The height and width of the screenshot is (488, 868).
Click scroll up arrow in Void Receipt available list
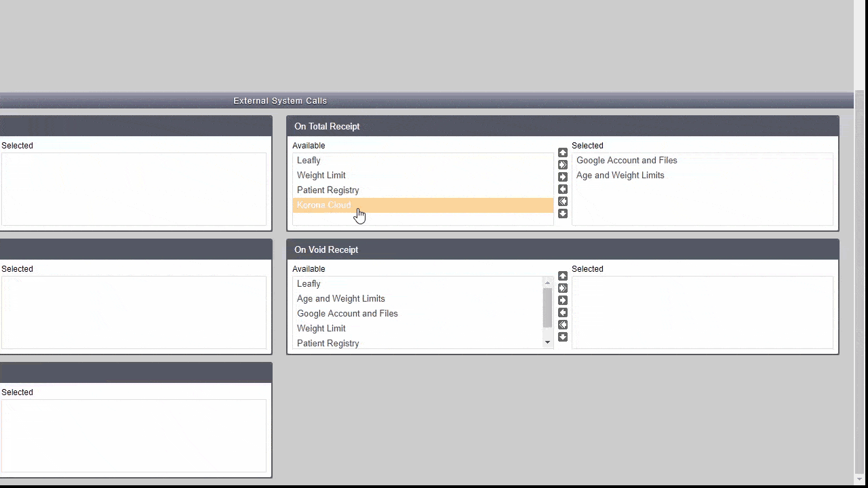(x=548, y=283)
